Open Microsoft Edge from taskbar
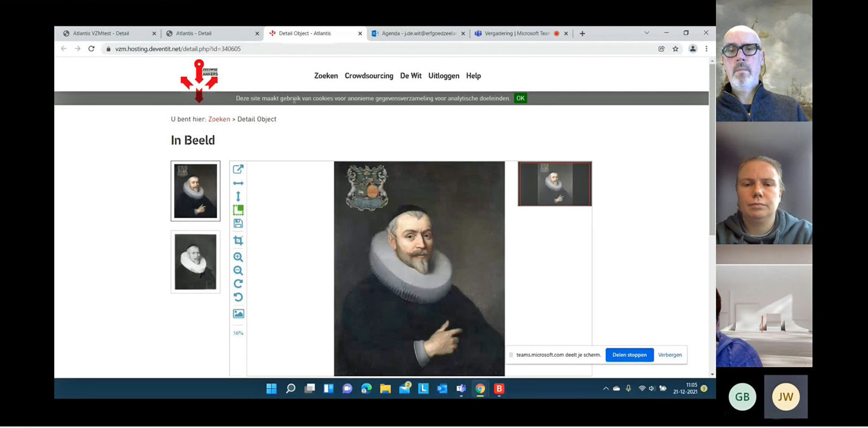 [x=366, y=389]
